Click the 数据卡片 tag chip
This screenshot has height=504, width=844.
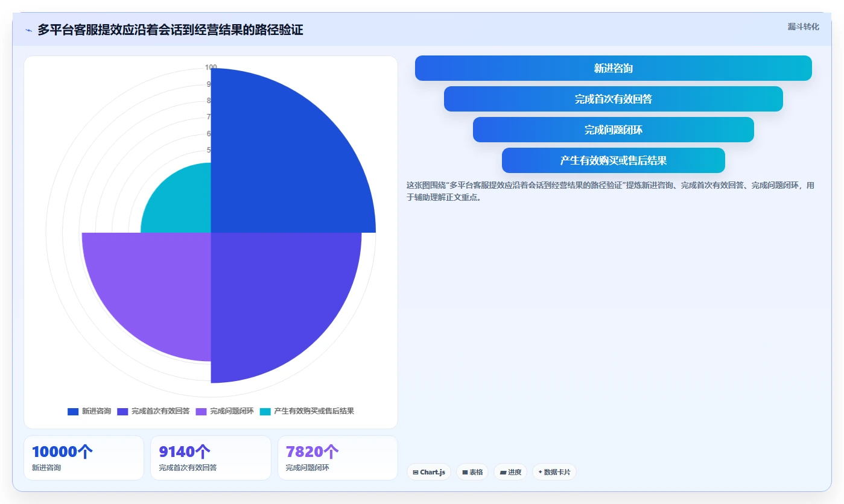[x=554, y=472]
